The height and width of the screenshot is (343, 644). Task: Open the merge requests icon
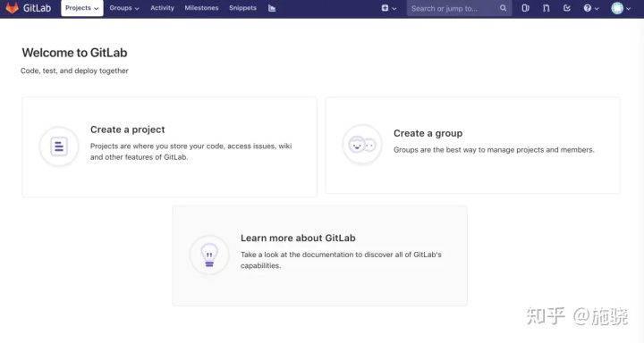[x=546, y=8]
